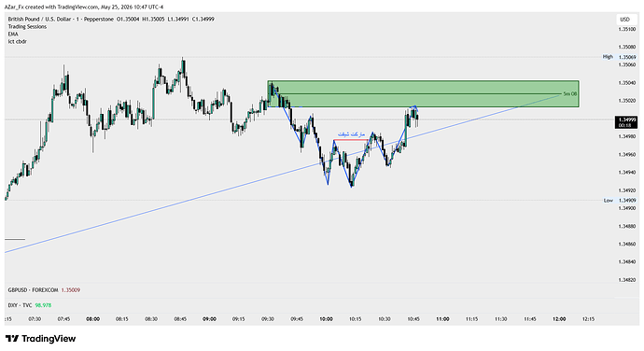
Task: Click the DXY · TVC comparison legend
Action: (x=20, y=305)
